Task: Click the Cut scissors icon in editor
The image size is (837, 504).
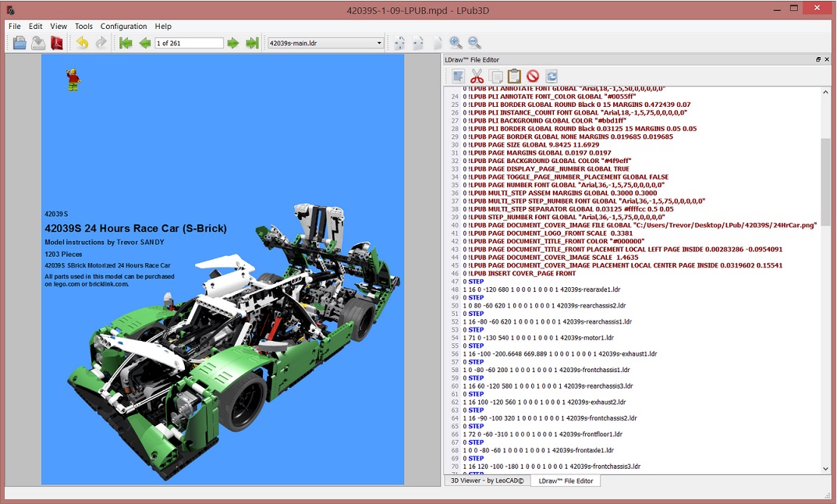Action: tap(477, 76)
